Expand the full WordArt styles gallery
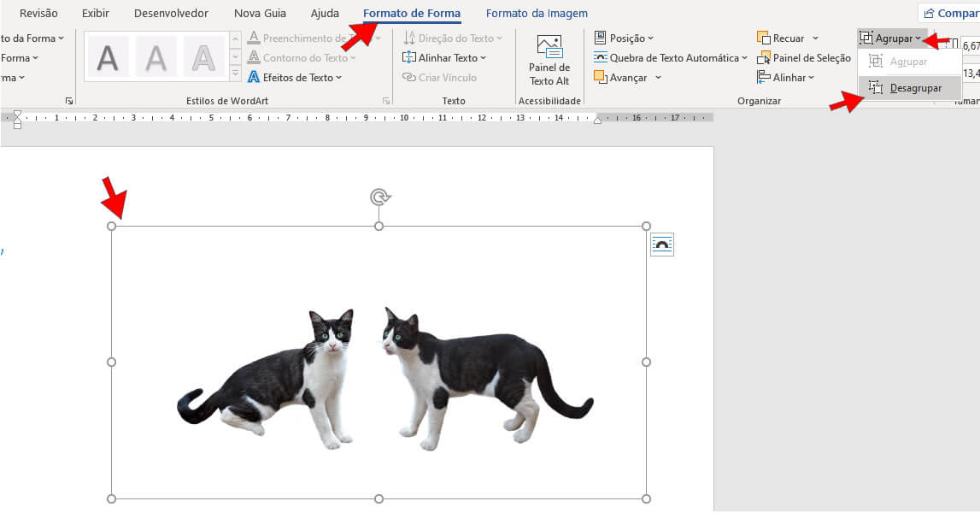The image size is (980, 513). (x=236, y=74)
